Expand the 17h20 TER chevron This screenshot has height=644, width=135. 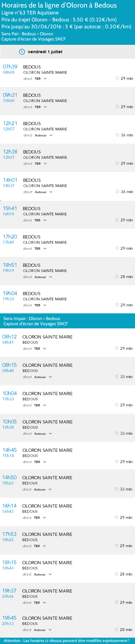pyautogui.click(x=45, y=249)
